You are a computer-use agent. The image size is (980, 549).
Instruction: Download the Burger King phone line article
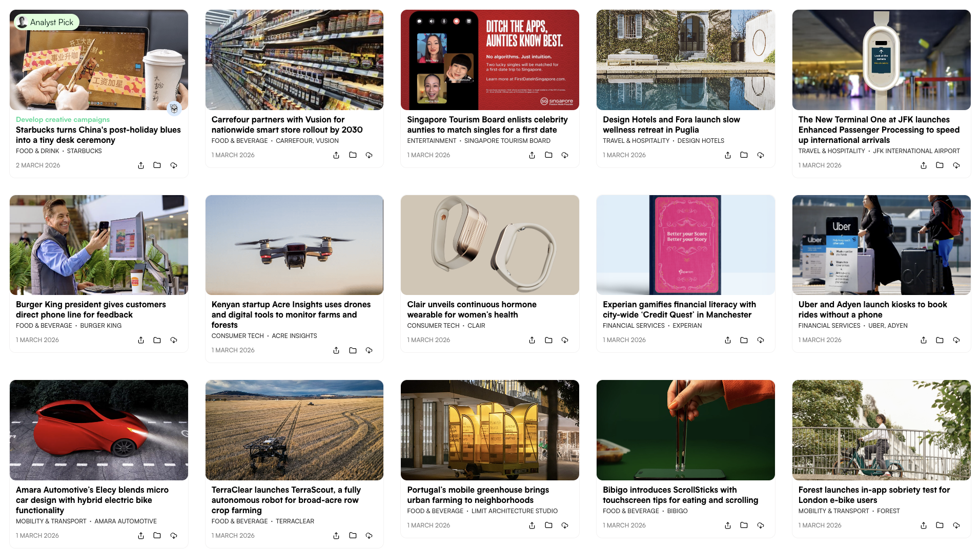[174, 340]
